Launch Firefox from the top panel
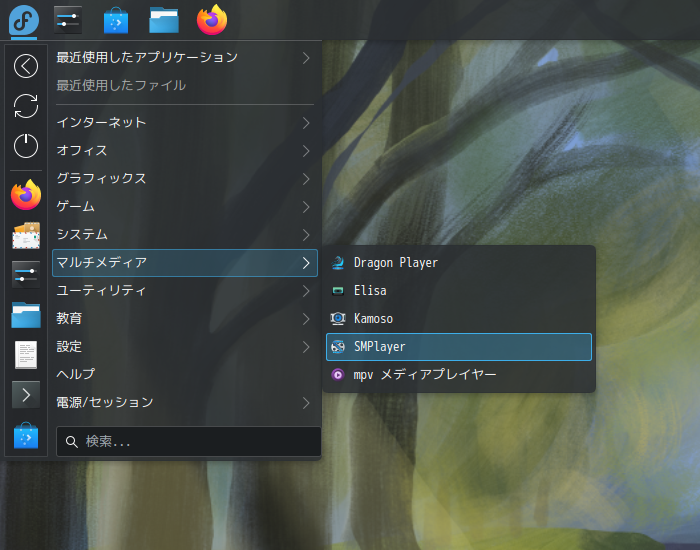700x550 pixels. click(212, 20)
